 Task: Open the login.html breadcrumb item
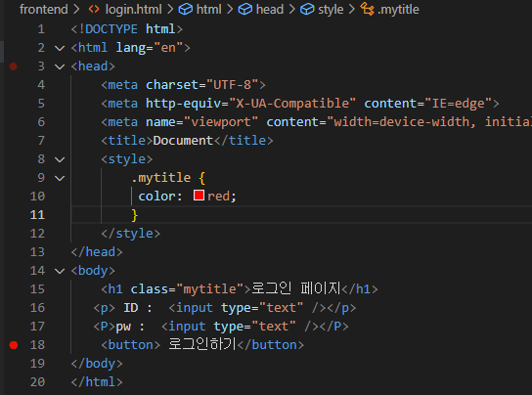coord(133,9)
